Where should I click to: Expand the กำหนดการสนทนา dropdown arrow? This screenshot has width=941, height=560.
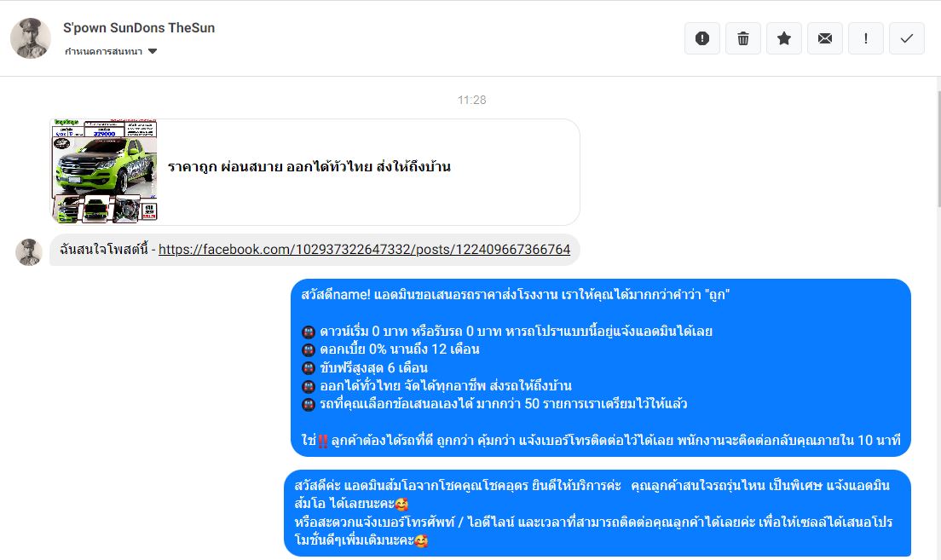(153, 52)
